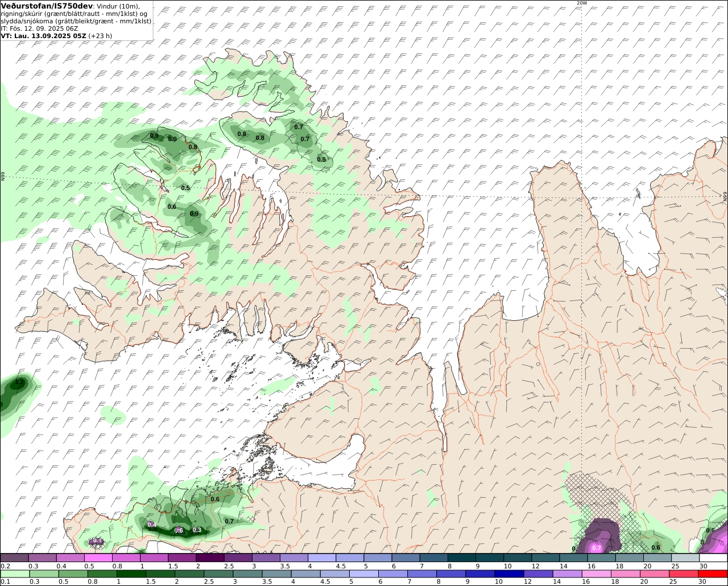The image size is (728, 586).
Task: Click the lower legend swatch between 16 and 18
Action: (x=597, y=574)
